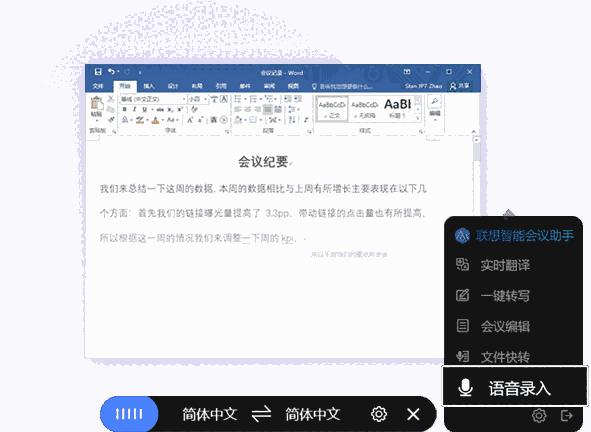Image resolution: width=591 pixels, height=432 pixels.
Task: Click the real-time translation icon
Action: pyautogui.click(x=462, y=264)
